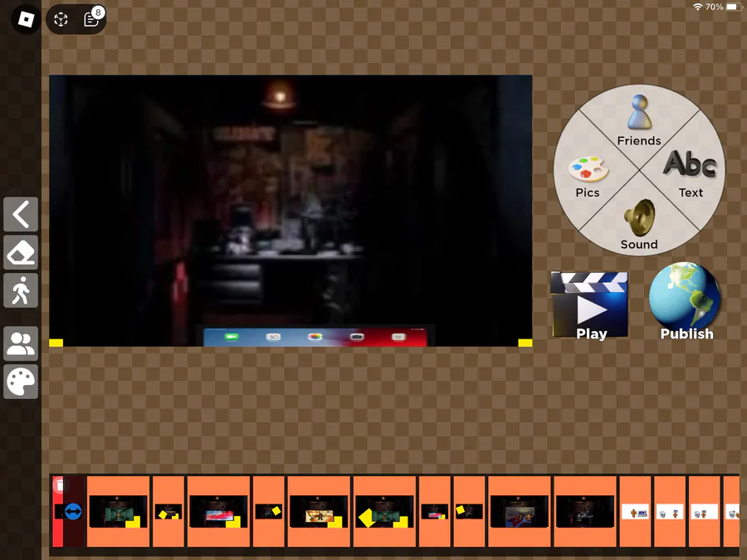Select first timeline frame with green hallway picture
747x560 pixels.
coord(118,511)
